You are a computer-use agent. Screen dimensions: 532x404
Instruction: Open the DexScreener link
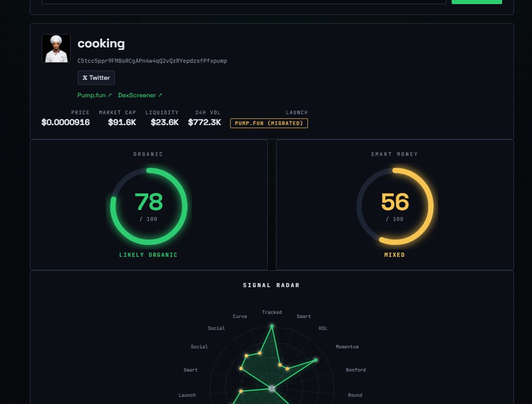pos(140,95)
